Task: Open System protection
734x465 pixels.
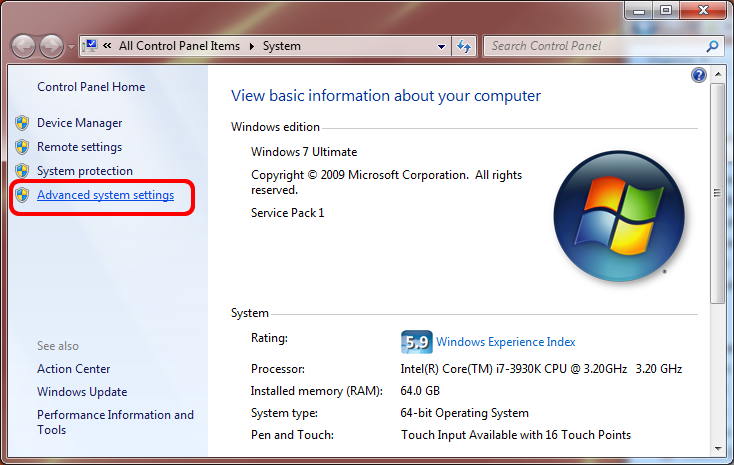Action: pos(85,171)
